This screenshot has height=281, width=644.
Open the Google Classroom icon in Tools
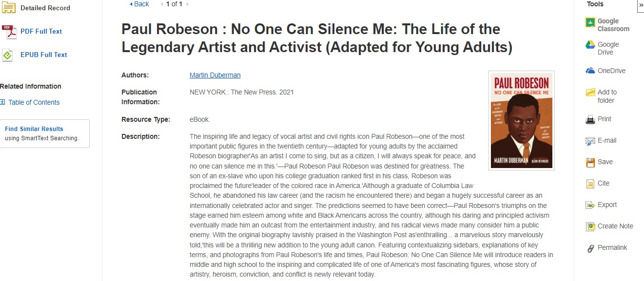tap(590, 22)
